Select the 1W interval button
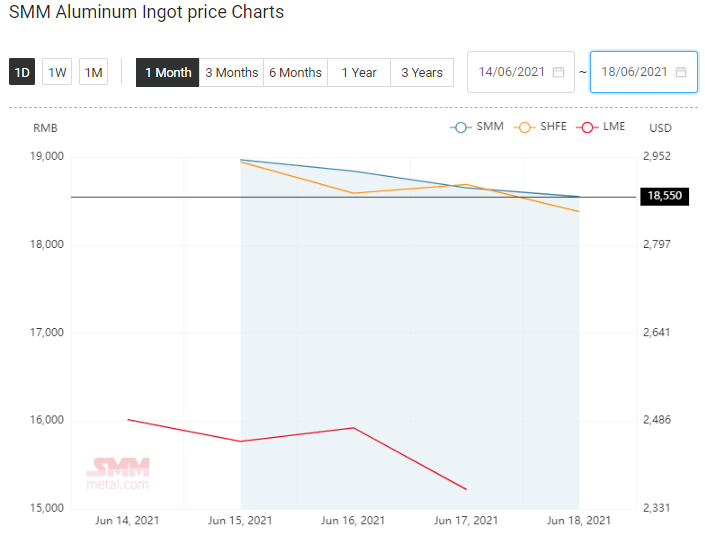 [x=57, y=72]
